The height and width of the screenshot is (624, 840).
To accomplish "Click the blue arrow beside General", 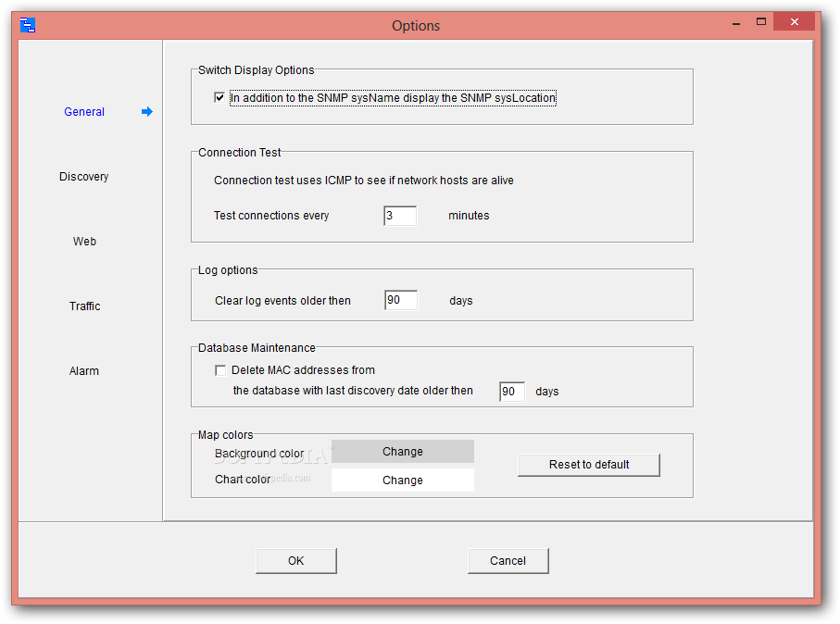I will pos(146,111).
